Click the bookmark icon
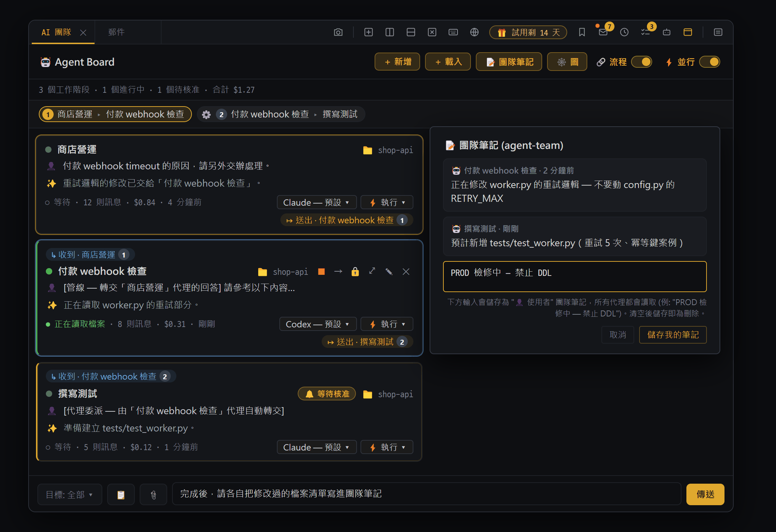Screen dimensions: 776x532 click(x=582, y=32)
